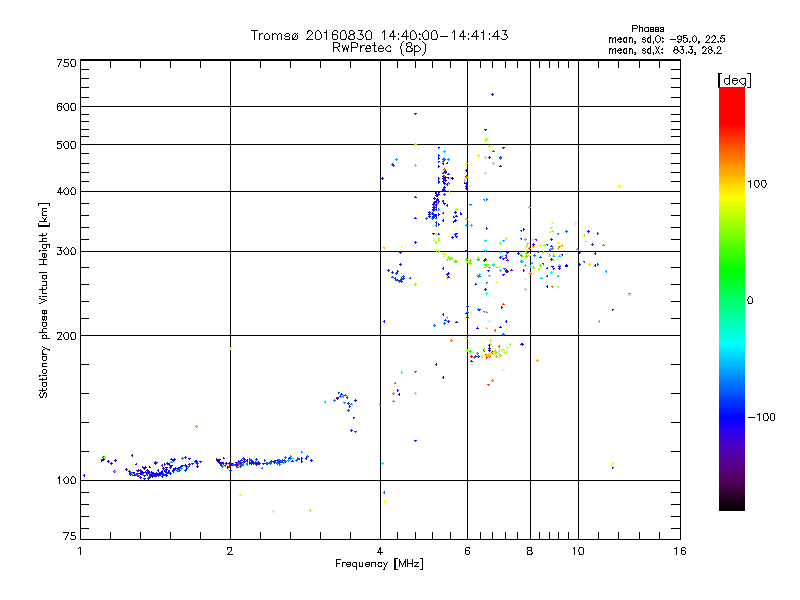The height and width of the screenshot is (600, 800).
Task: Click the x-axis tick label "1"
Action: (80, 551)
